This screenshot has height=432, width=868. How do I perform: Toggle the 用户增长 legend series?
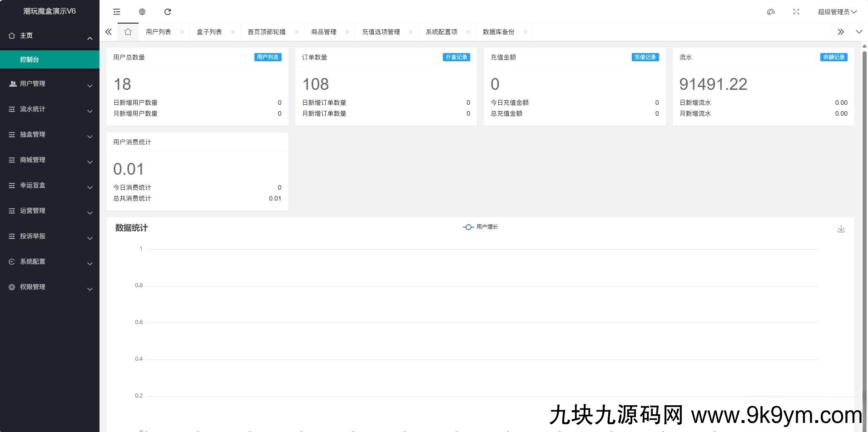pos(481,227)
